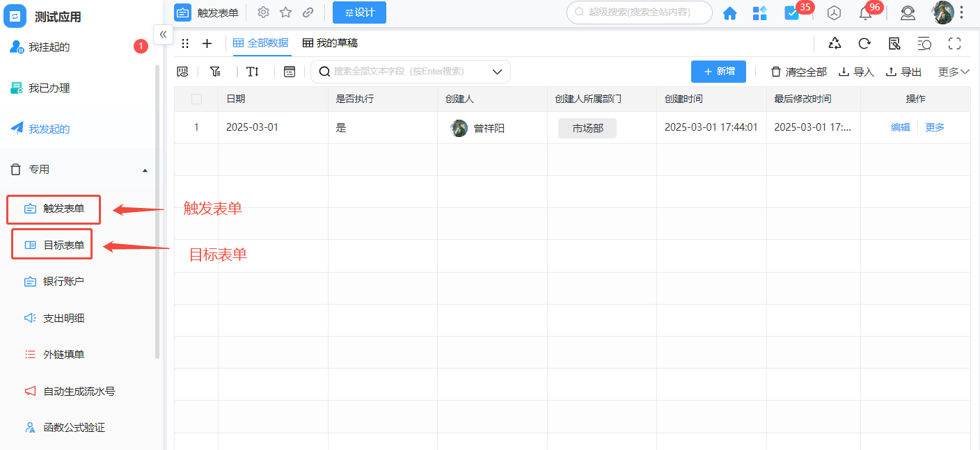Open the recycle bin icon

click(835, 44)
